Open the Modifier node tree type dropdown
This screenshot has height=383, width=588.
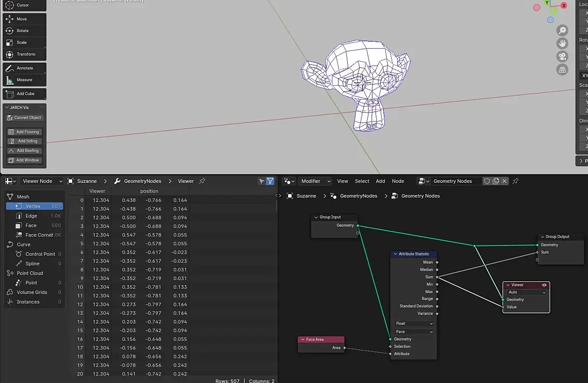pos(314,181)
